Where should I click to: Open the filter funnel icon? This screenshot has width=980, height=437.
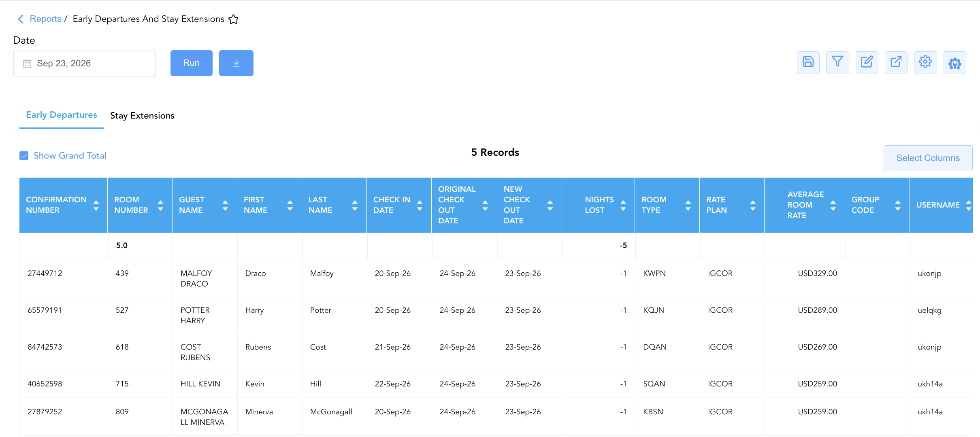(837, 62)
